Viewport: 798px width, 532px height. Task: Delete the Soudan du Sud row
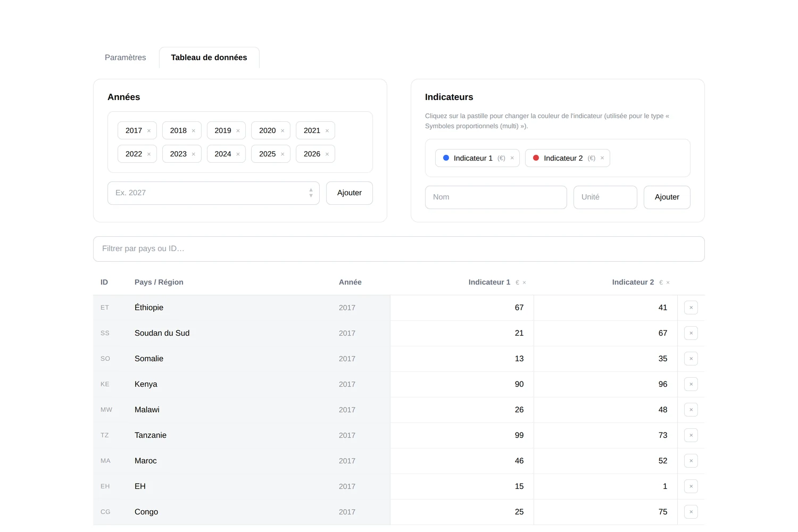[x=691, y=333]
